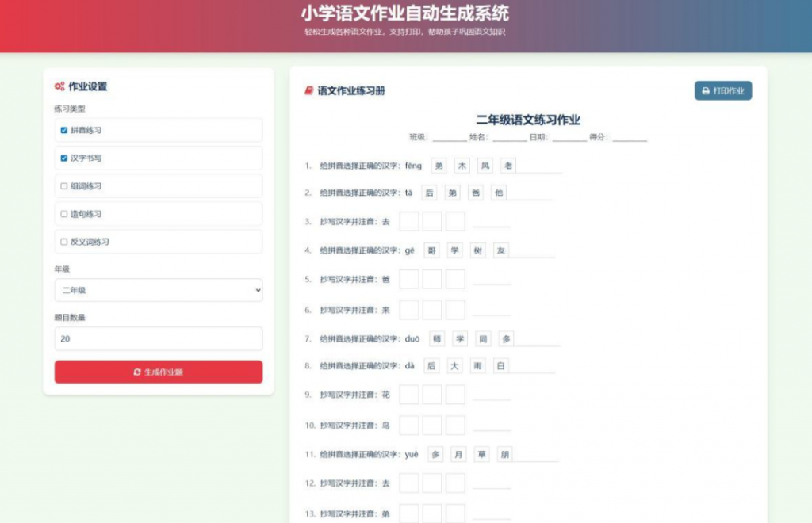
Task: Click the 生成作业题 button
Action: click(158, 372)
